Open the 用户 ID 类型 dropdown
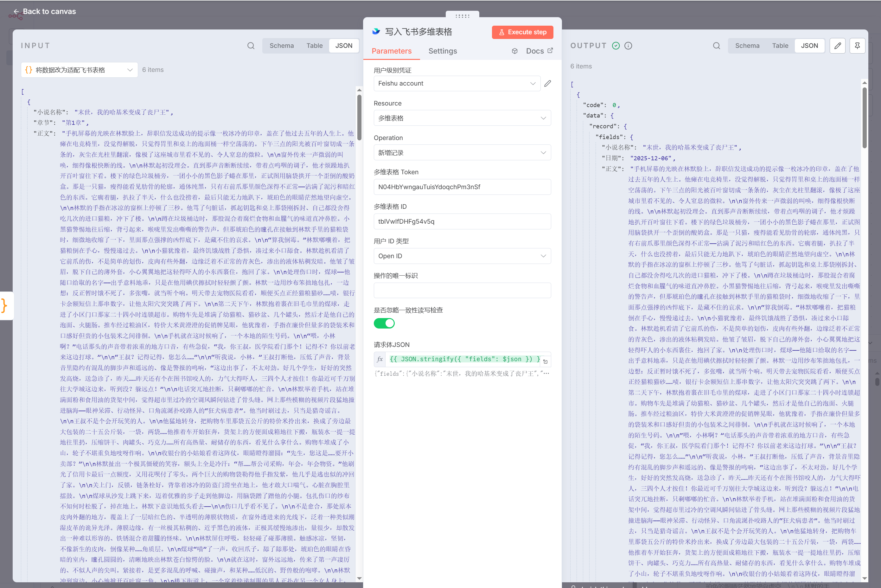Image resolution: width=881 pixels, height=588 pixels. [462, 256]
